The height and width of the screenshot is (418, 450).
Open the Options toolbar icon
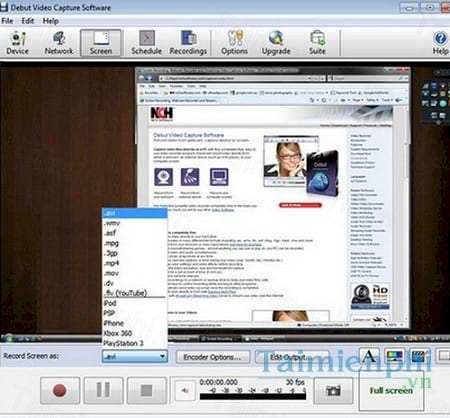click(235, 43)
